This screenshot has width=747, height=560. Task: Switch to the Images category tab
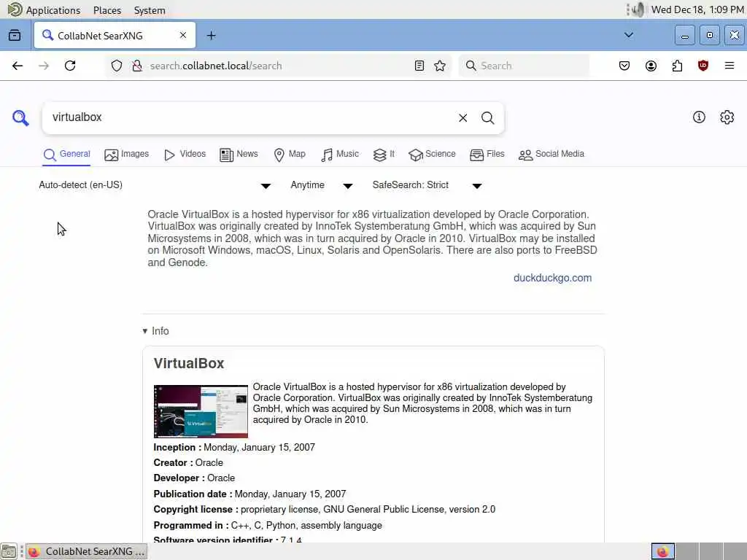click(x=127, y=155)
